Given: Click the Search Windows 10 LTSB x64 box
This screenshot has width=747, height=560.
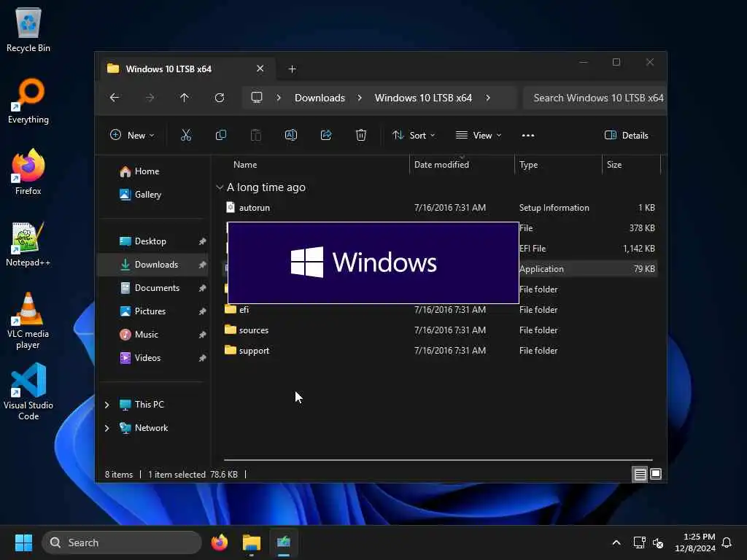Looking at the screenshot, I should pyautogui.click(x=595, y=98).
